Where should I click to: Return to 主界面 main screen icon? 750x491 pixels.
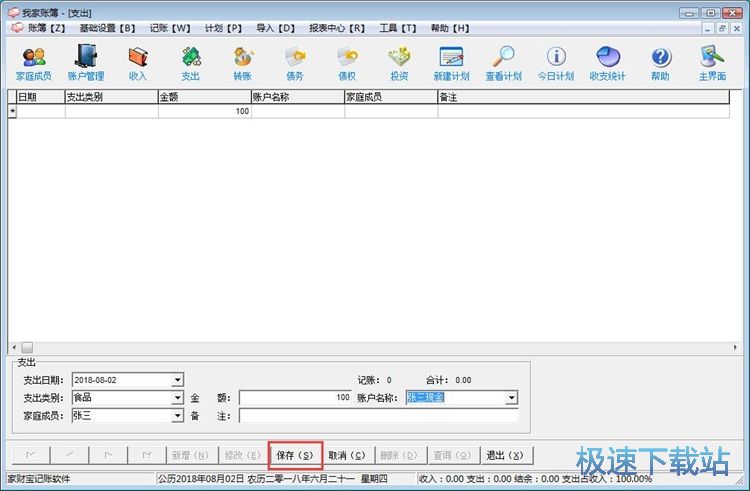tap(712, 62)
